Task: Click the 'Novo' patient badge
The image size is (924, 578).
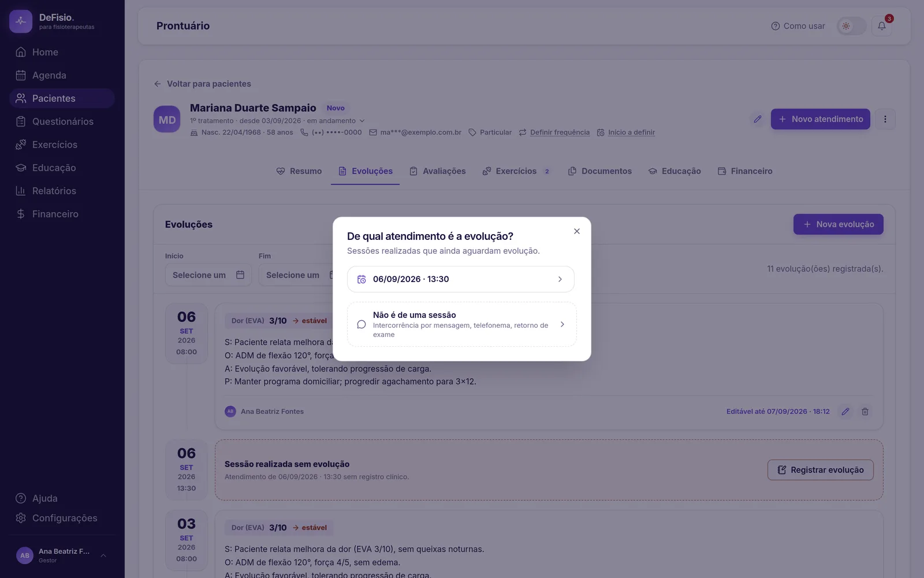Action: coord(336,108)
